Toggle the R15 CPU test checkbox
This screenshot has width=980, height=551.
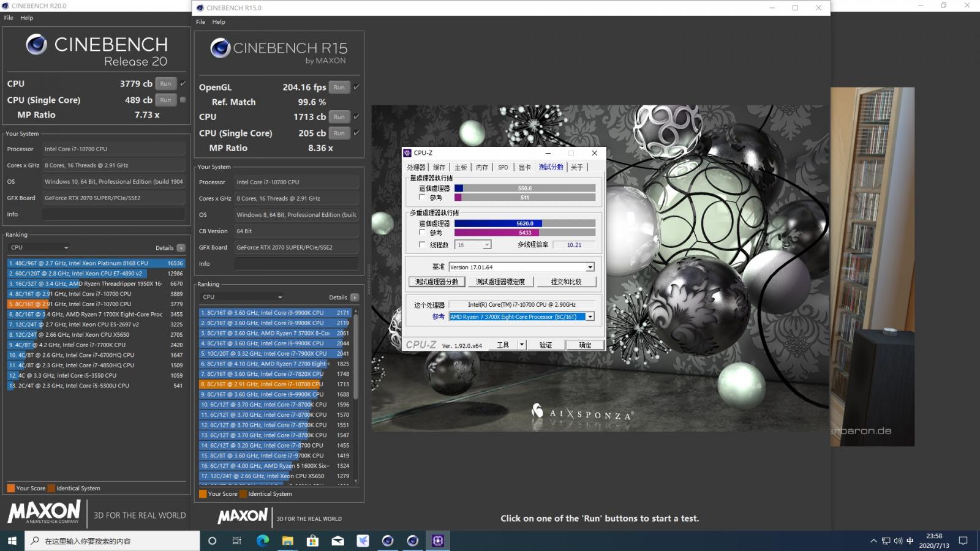(356, 116)
